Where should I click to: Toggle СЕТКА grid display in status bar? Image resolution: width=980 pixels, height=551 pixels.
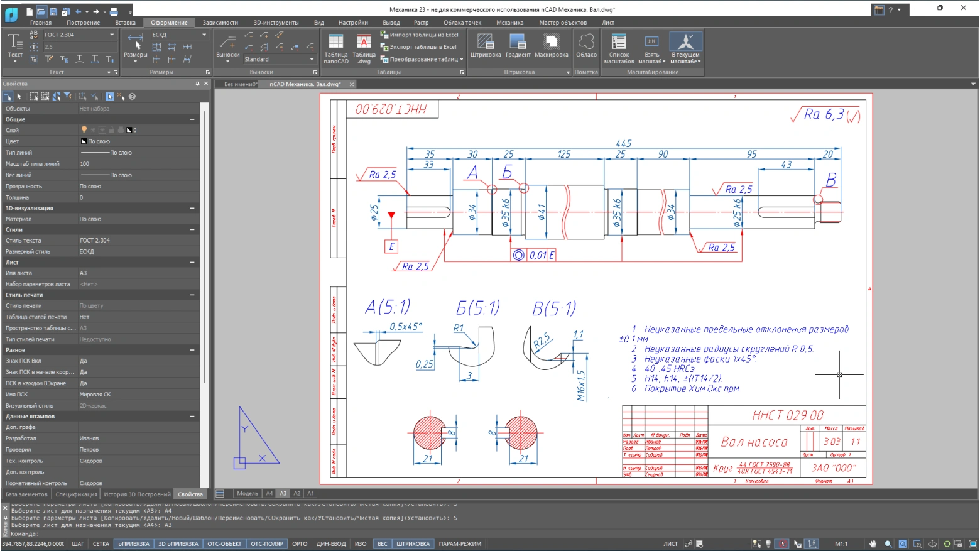point(101,544)
